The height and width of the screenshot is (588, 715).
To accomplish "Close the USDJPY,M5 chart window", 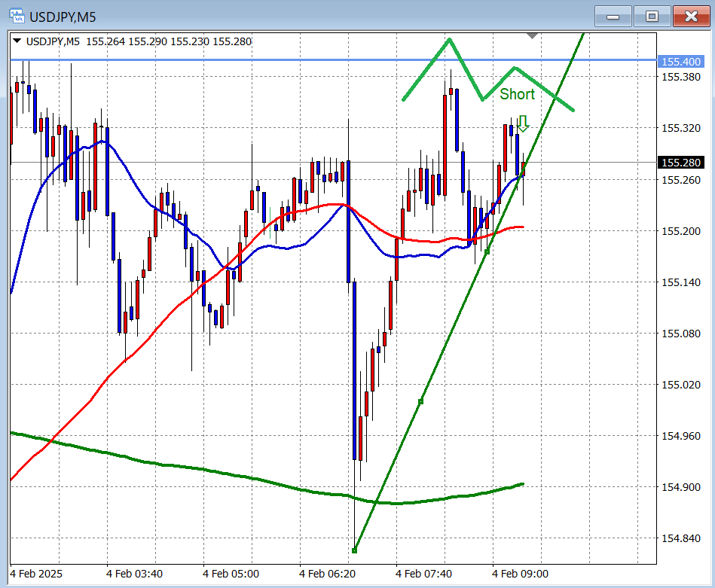I will [x=691, y=16].
